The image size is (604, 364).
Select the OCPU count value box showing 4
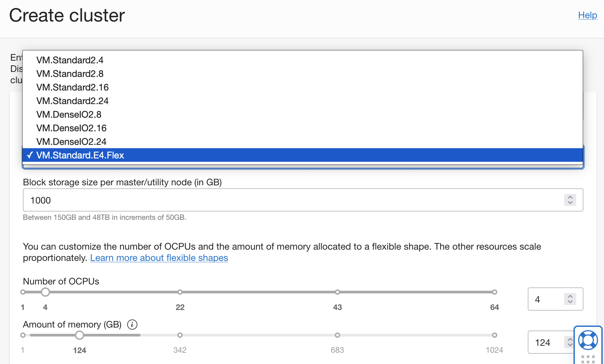point(544,299)
